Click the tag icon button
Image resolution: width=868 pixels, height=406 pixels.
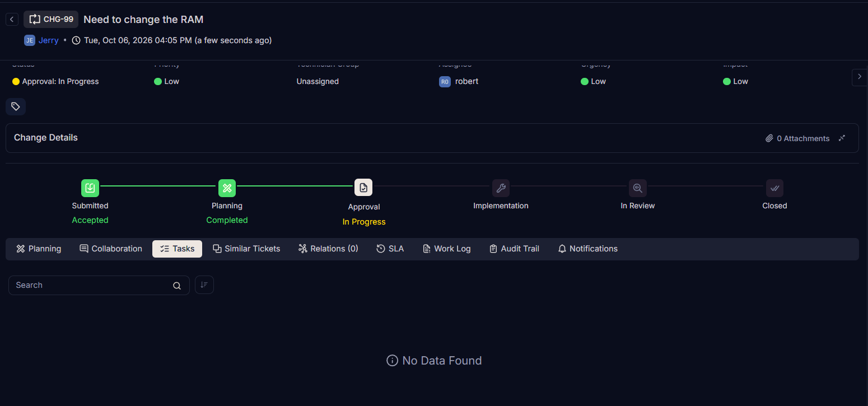(16, 106)
